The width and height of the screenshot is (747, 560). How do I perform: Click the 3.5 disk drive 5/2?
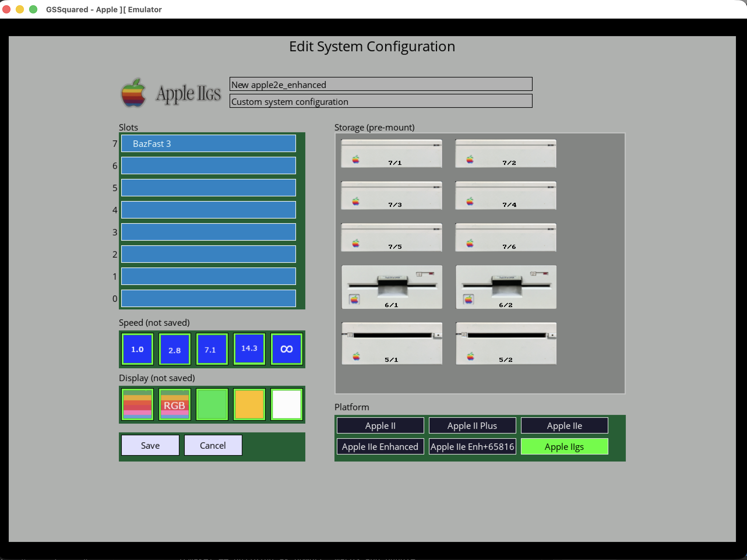[506, 344]
